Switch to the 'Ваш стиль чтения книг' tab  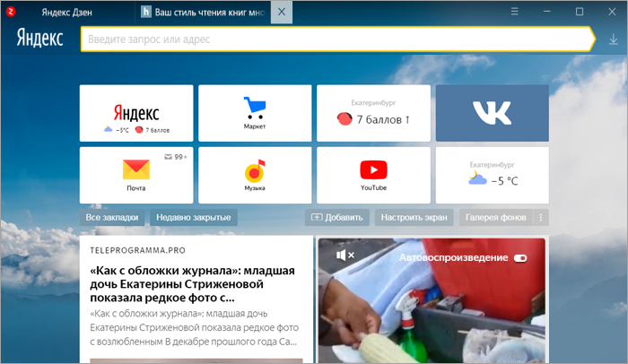[203, 13]
